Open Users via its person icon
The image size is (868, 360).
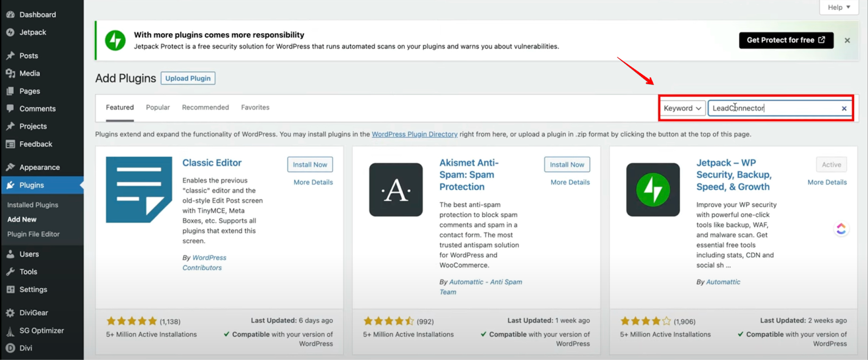click(x=10, y=254)
